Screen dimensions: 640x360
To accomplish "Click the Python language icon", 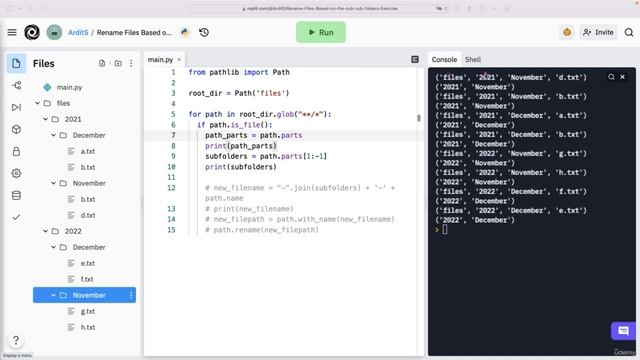I will point(185,32).
